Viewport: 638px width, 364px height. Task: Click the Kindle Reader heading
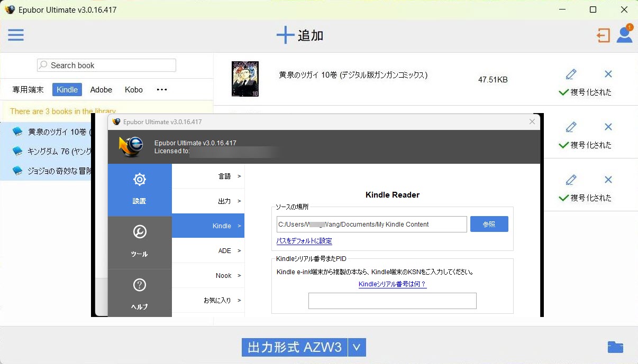click(x=393, y=195)
